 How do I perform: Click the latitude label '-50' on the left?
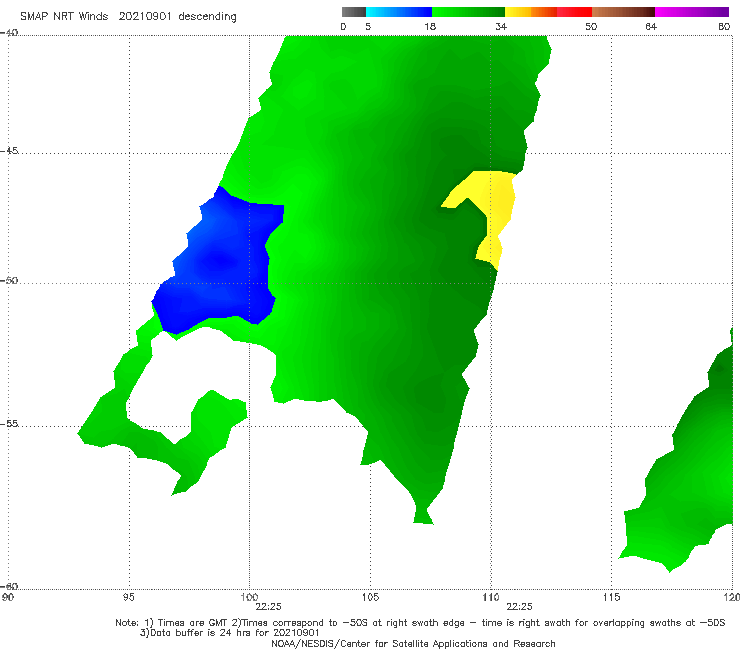coord(9,280)
